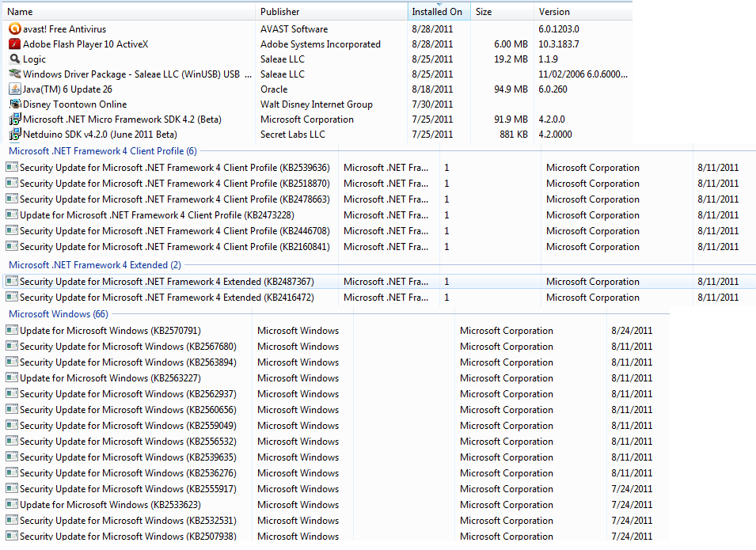Click the icon beside update KB2560656
The height and width of the screenshot is (550, 756).
tap(12, 410)
